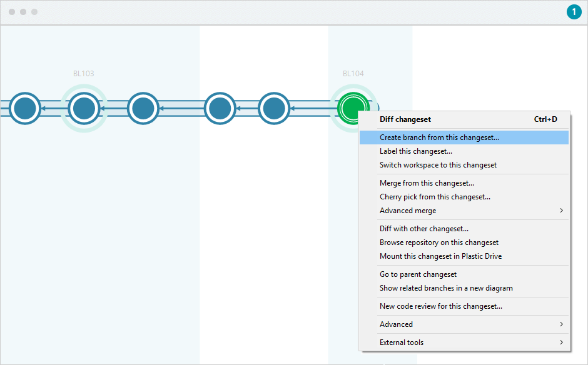Click the BL103 branch label

[83, 73]
